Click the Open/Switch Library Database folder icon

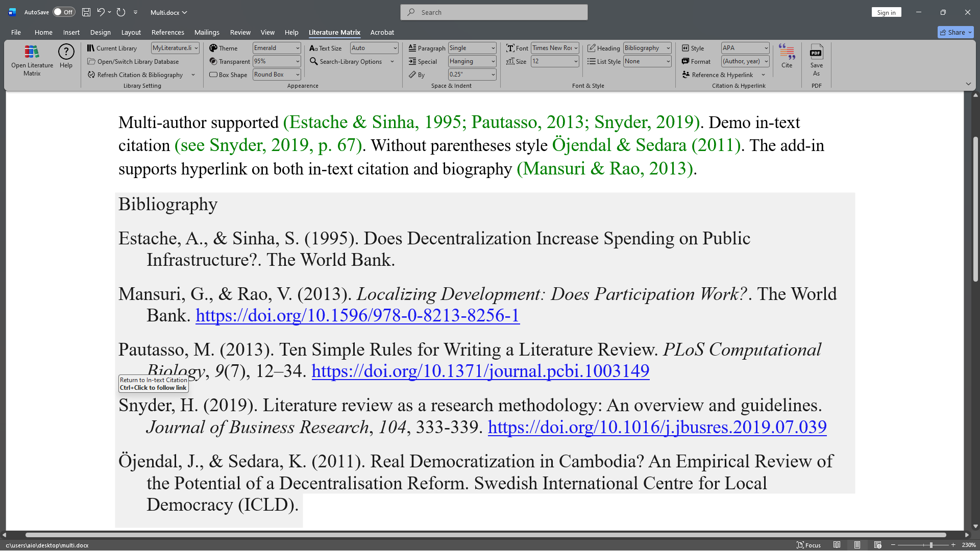(91, 61)
